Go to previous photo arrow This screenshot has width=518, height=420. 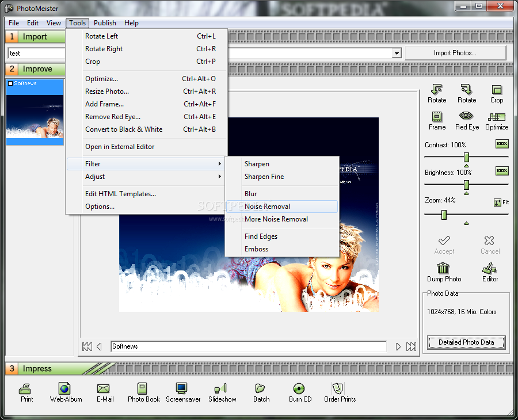pyautogui.click(x=99, y=347)
